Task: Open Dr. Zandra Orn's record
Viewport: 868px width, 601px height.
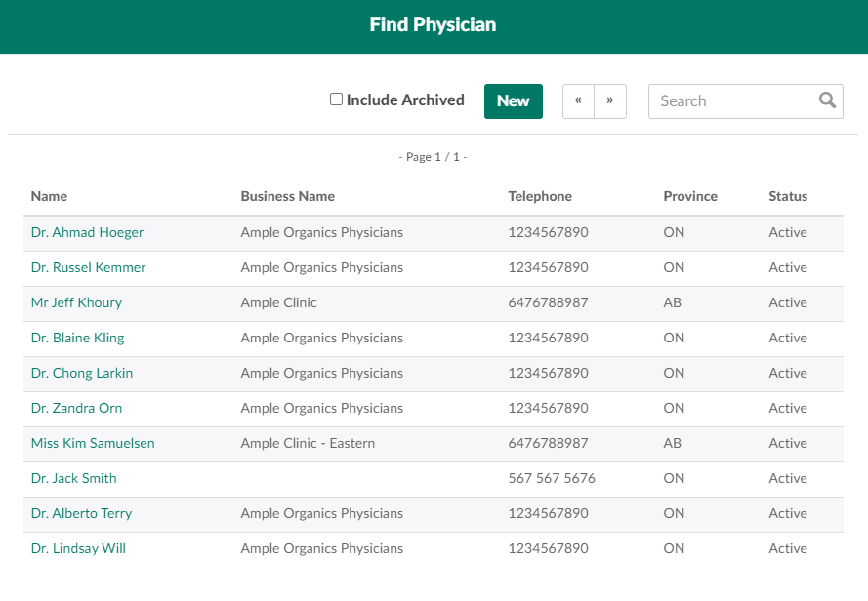Action: pos(76,408)
